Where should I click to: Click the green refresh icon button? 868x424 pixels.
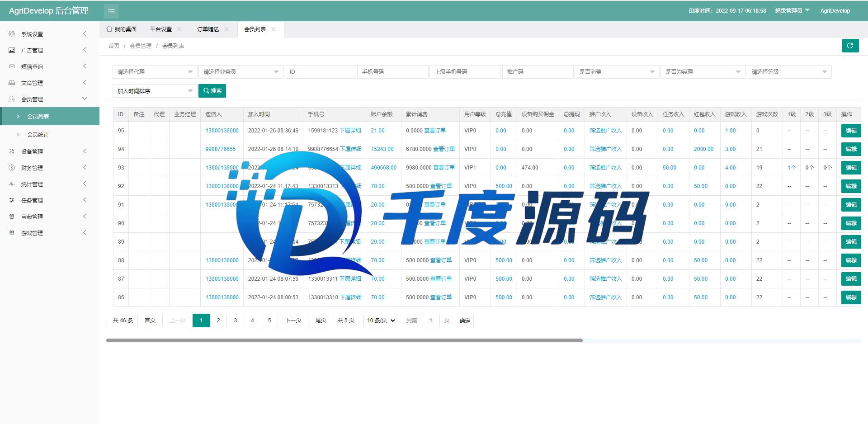tap(850, 46)
